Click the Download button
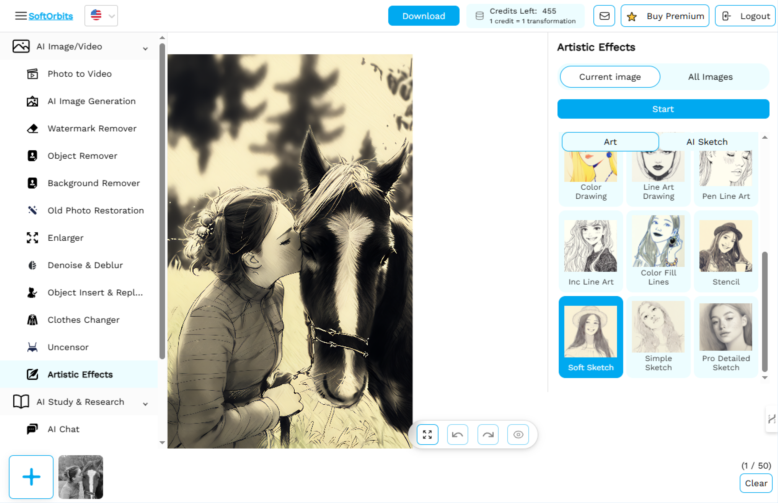The width and height of the screenshot is (779, 504). (x=423, y=16)
